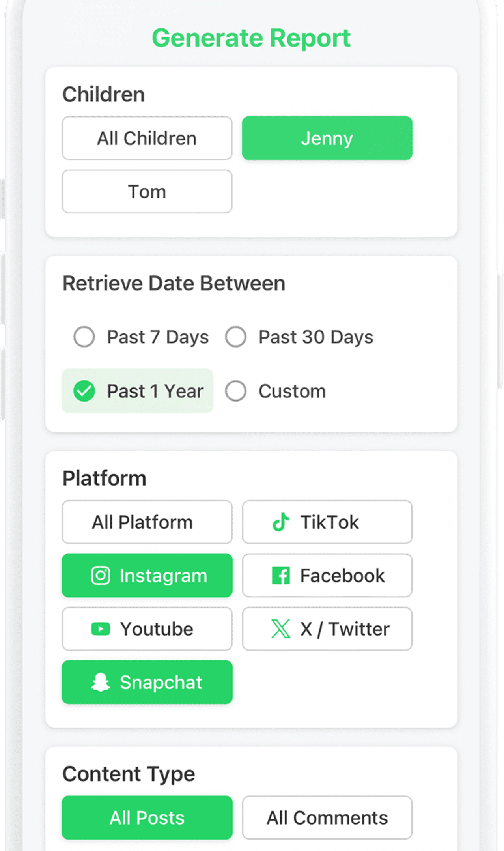Click the Past 1 Year label
This screenshot has width=504, height=851.
[x=155, y=391]
